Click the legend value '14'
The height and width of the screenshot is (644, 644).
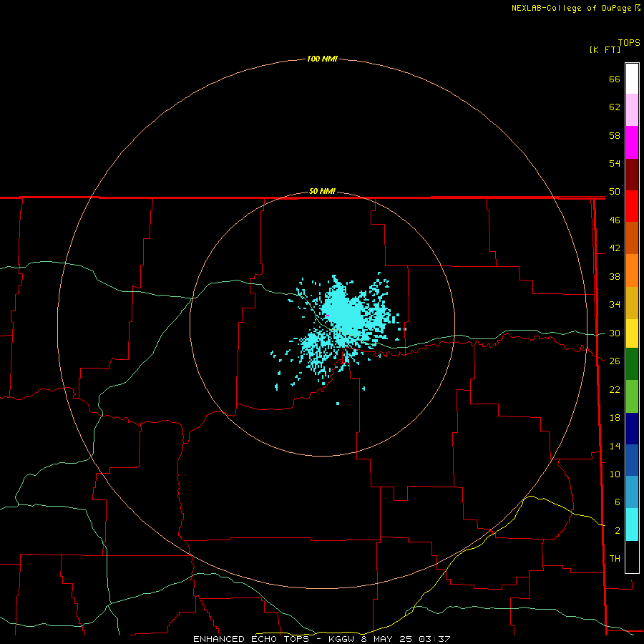[x=615, y=446]
